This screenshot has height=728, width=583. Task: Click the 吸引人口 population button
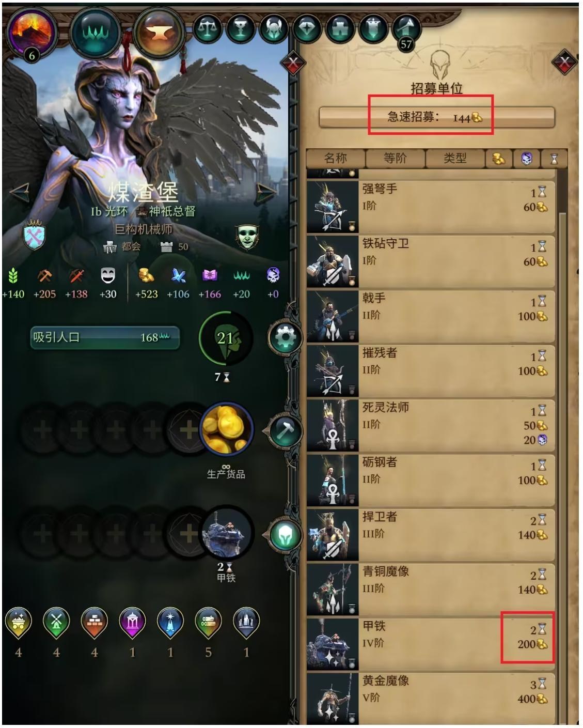click(105, 338)
